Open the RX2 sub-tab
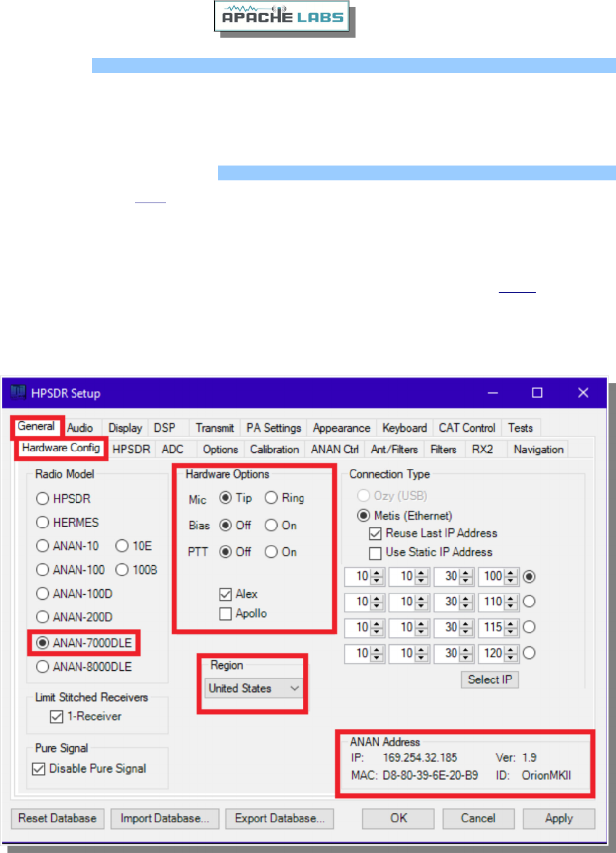This screenshot has width=616, height=853. [x=483, y=449]
